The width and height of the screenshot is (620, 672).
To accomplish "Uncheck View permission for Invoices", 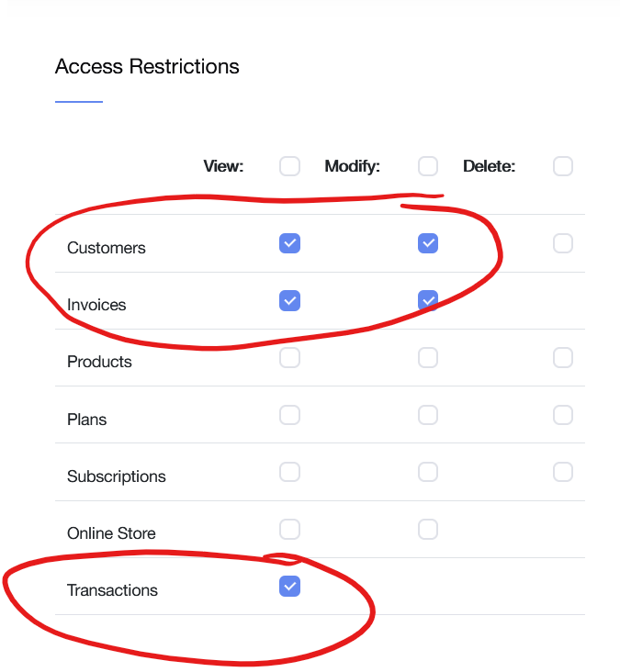I will 289,300.
